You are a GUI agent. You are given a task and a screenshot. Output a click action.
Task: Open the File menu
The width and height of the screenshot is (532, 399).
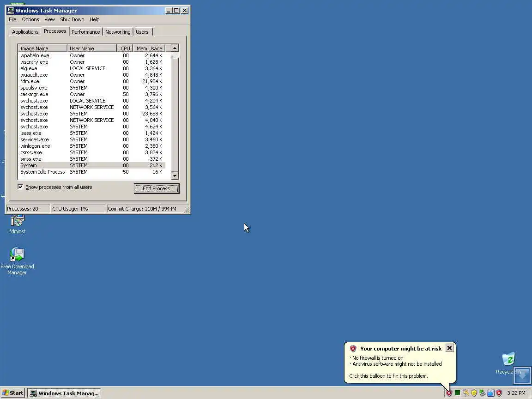tap(12, 19)
